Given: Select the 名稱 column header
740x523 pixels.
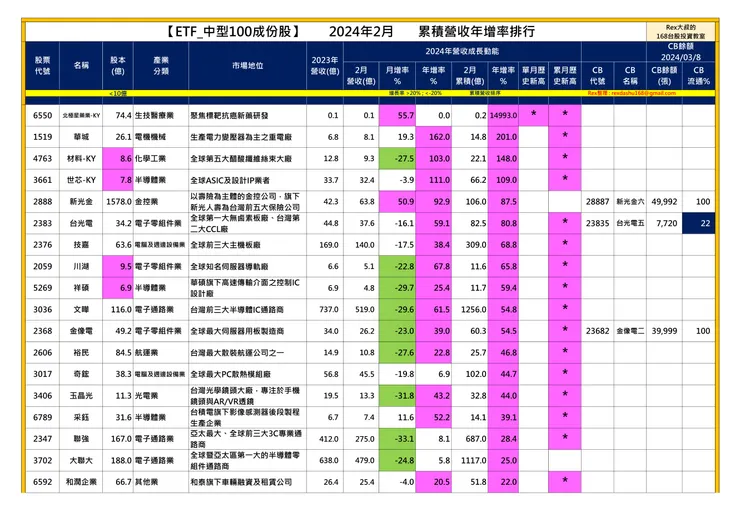Looking at the screenshot, I should pyautogui.click(x=81, y=66).
